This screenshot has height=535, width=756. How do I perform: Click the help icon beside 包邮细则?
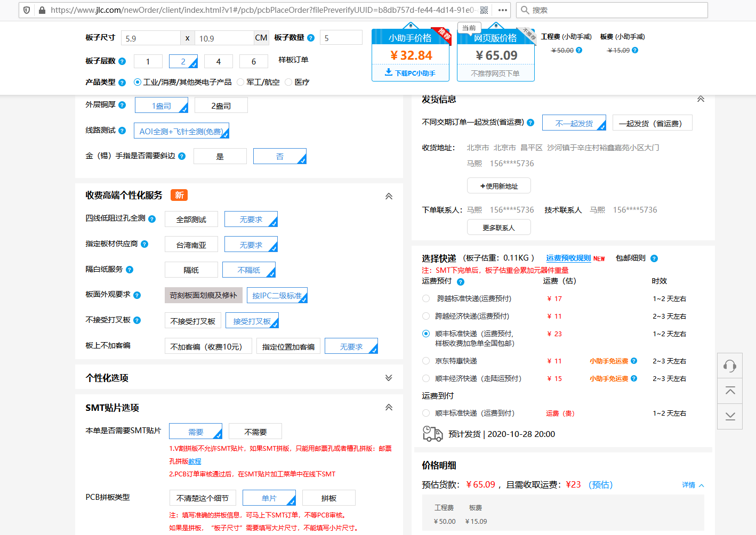tap(654, 258)
